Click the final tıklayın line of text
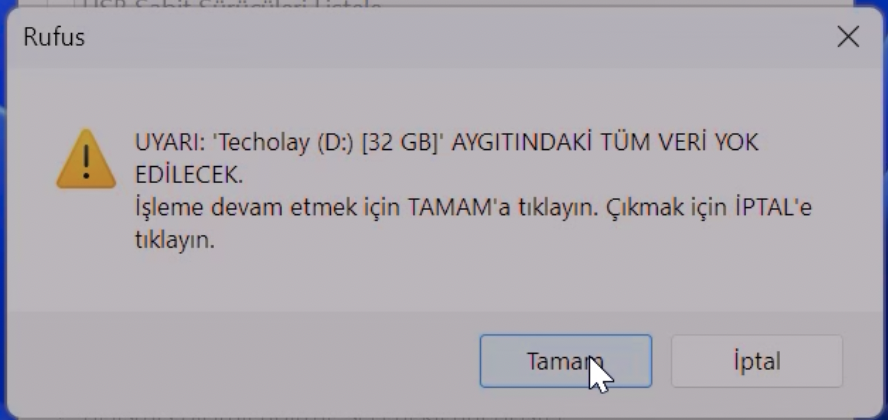 coord(175,241)
